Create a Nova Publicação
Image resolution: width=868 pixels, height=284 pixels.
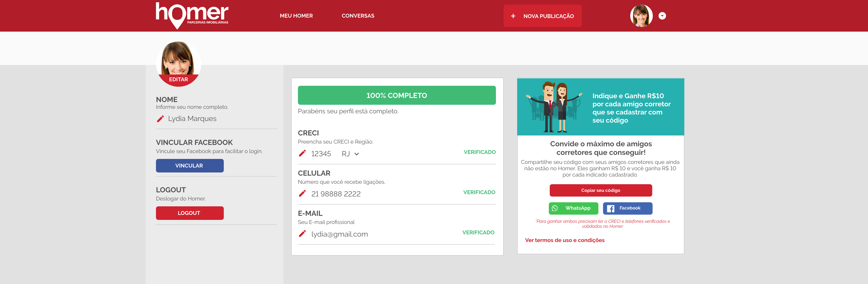tap(542, 16)
